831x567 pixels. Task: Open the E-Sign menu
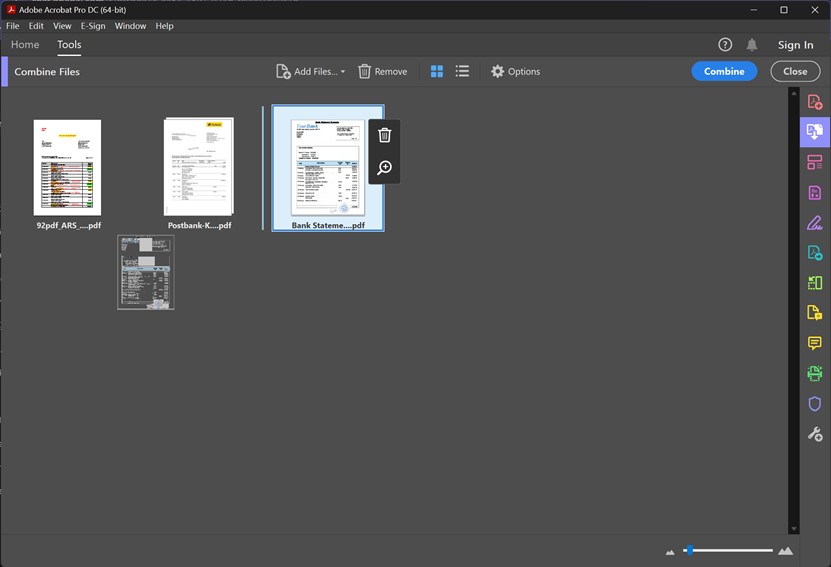[93, 26]
